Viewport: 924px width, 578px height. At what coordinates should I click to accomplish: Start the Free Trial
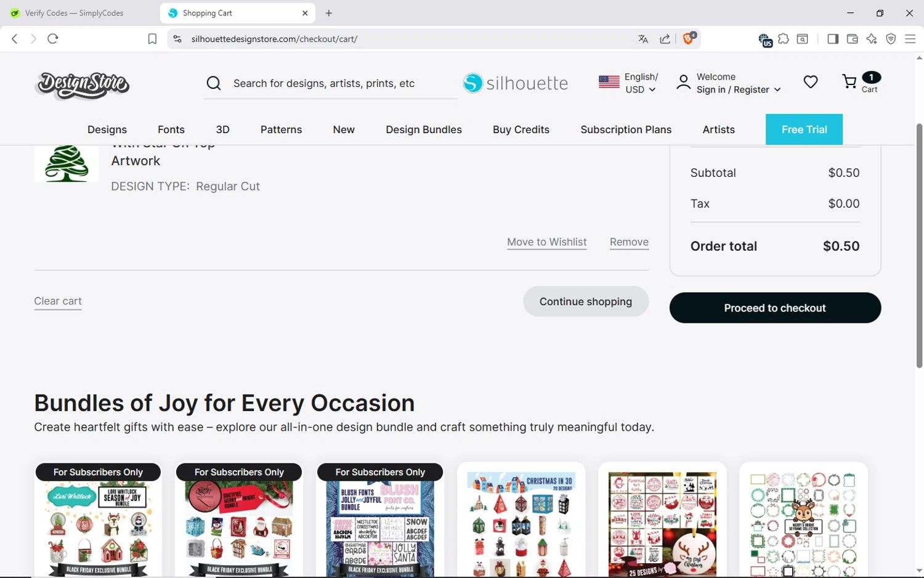804,129
